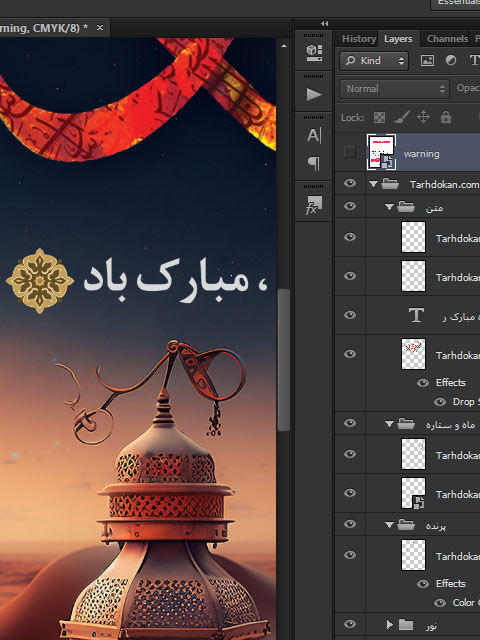This screenshot has height=640, width=480.
Task: Select the پرنده group folder icon
Action: (x=406, y=524)
